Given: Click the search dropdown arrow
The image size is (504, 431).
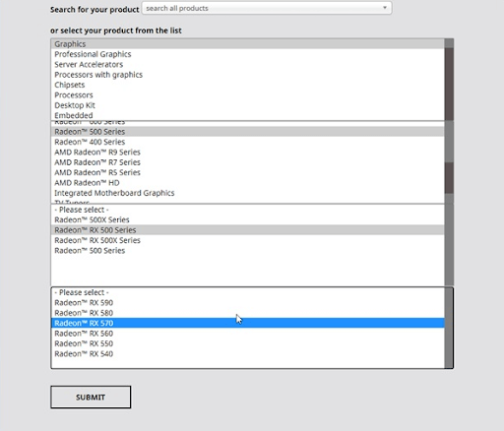Looking at the screenshot, I should (385, 8).
